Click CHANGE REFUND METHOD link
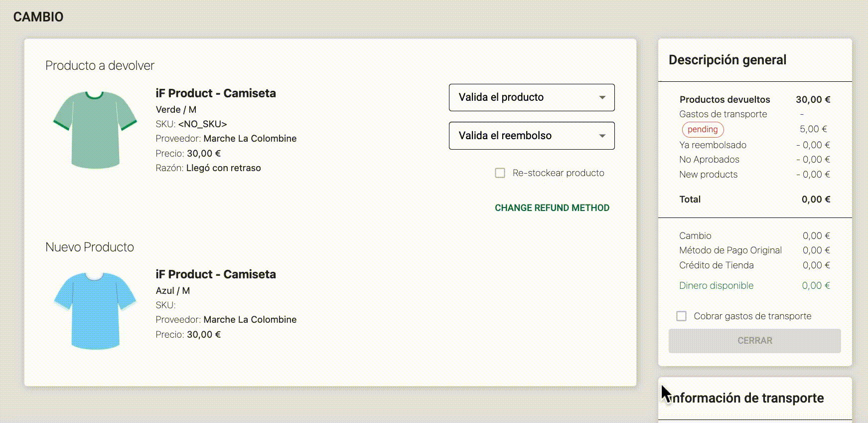 552,208
